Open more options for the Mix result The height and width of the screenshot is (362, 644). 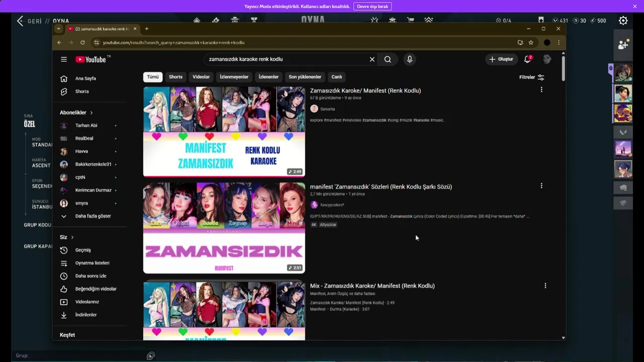(545, 286)
